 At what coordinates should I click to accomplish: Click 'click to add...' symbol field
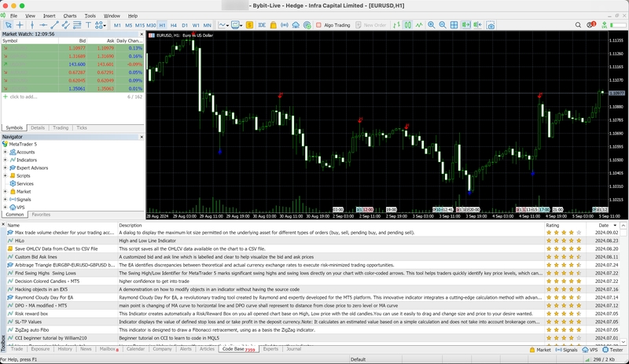[24, 97]
